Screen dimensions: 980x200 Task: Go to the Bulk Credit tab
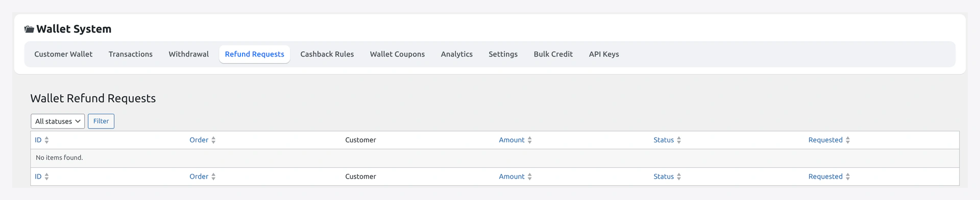click(x=553, y=54)
